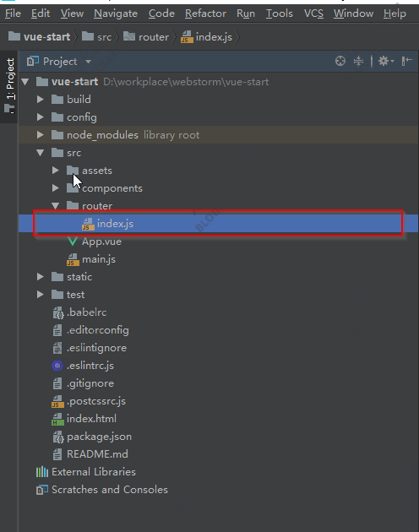Select App.vue with the Vue icon

(x=95, y=242)
